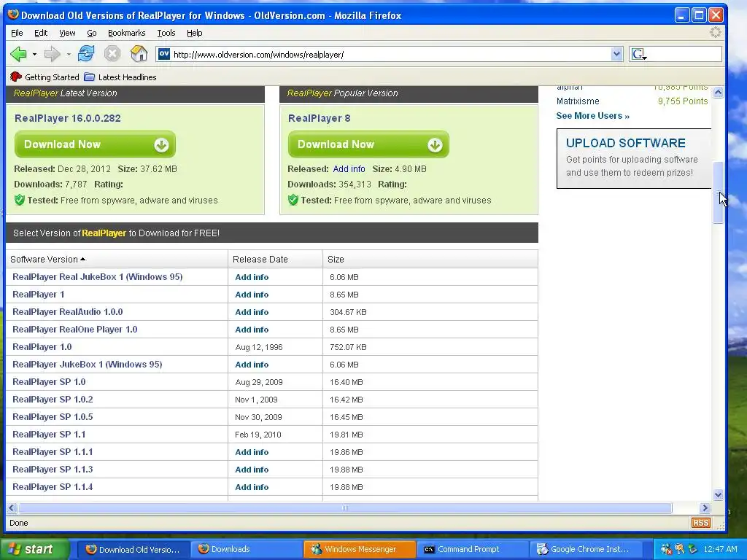
Task: Open RealPlayer JukeBox 1 (Windows 95) link
Action: point(88,365)
